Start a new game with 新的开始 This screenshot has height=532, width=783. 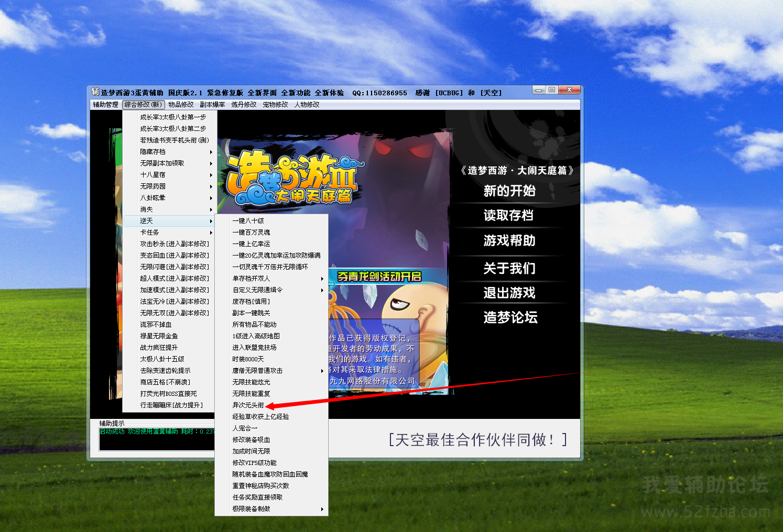[509, 191]
